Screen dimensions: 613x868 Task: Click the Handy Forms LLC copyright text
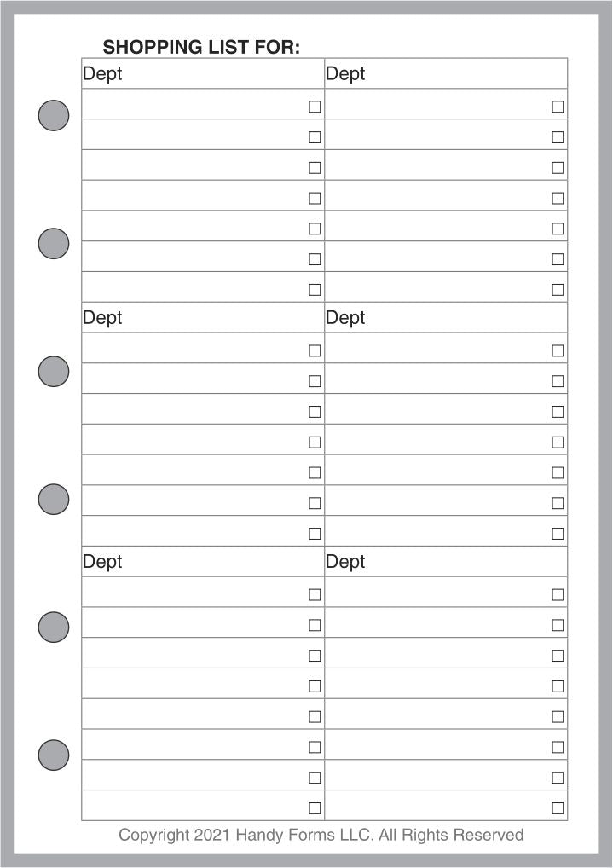pyautogui.click(x=321, y=835)
